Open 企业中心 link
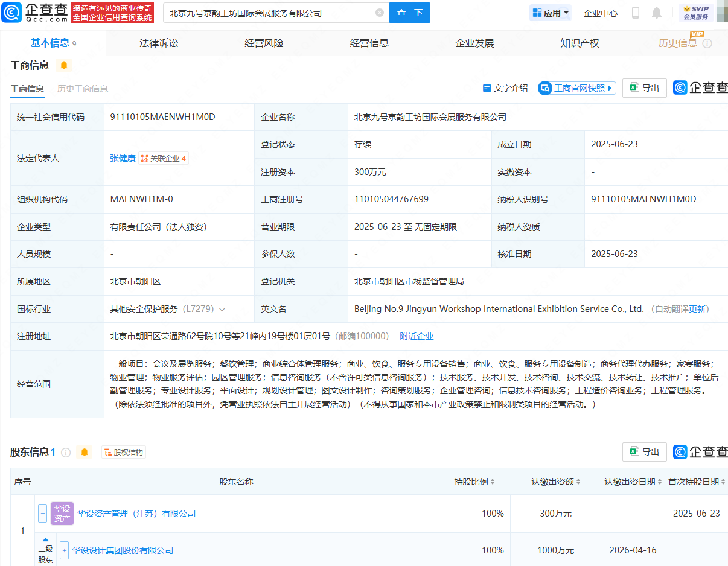The width and height of the screenshot is (728, 566). [601, 13]
